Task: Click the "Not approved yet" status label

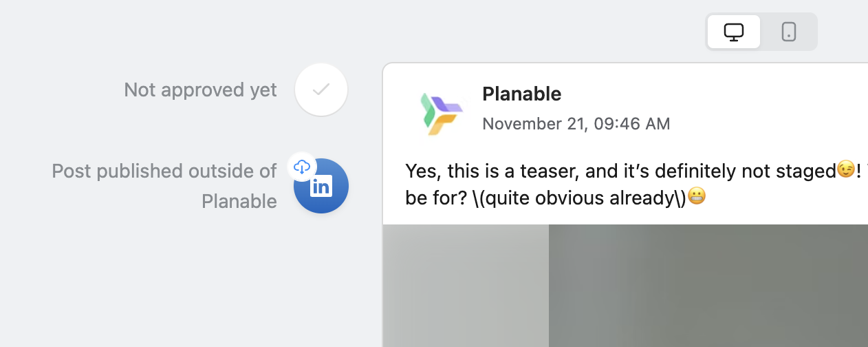Action: click(200, 90)
